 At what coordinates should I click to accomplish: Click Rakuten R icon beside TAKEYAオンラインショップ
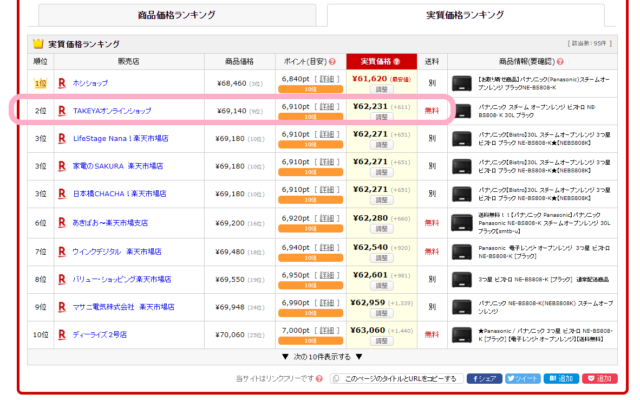62,111
